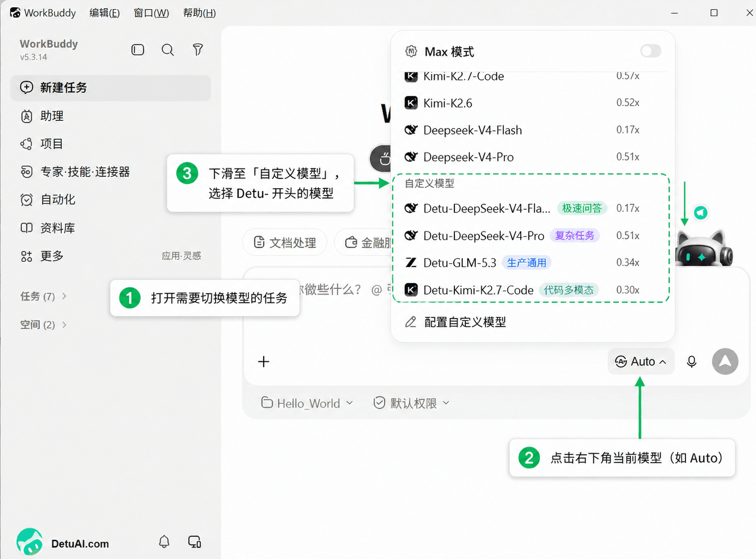Toggle the Max 模式 switch
756x559 pixels.
click(650, 51)
